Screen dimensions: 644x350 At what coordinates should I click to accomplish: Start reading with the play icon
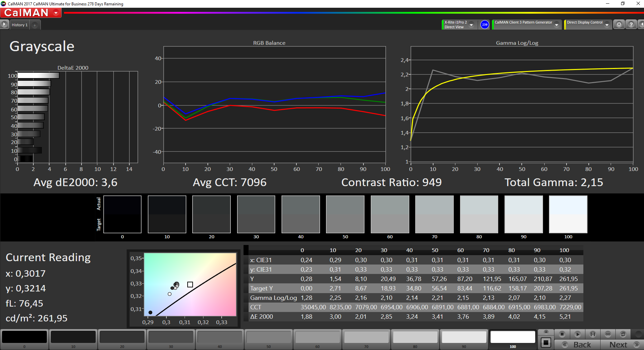[577, 334]
